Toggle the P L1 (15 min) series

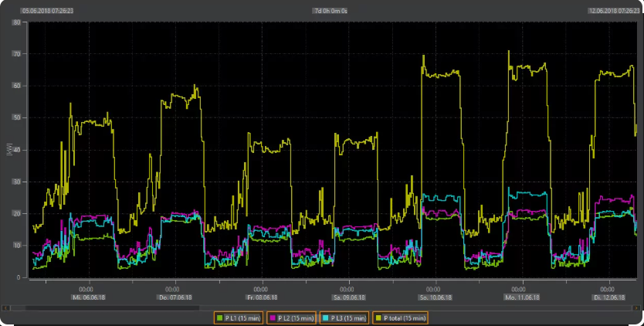(x=239, y=318)
